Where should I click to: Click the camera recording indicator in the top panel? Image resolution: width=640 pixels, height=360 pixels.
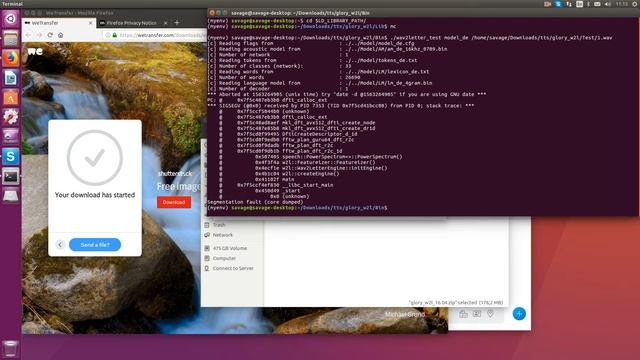pos(547,4)
